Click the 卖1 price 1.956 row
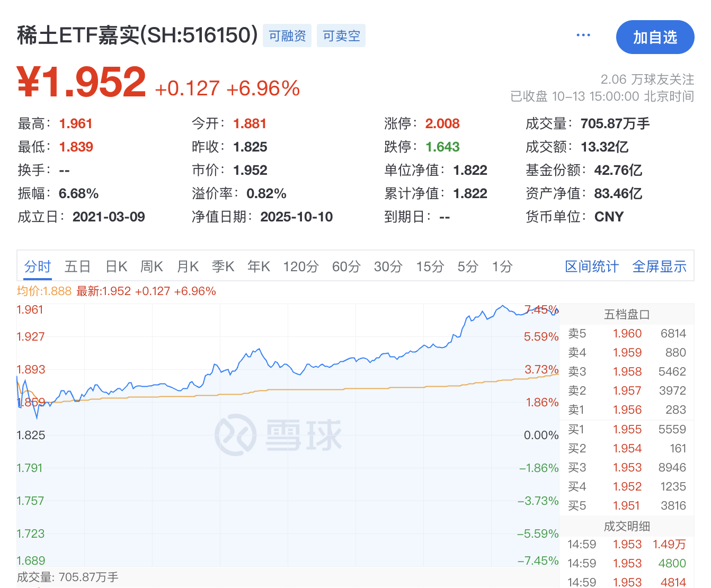Screen dimensions: 711x588 pos(627,410)
